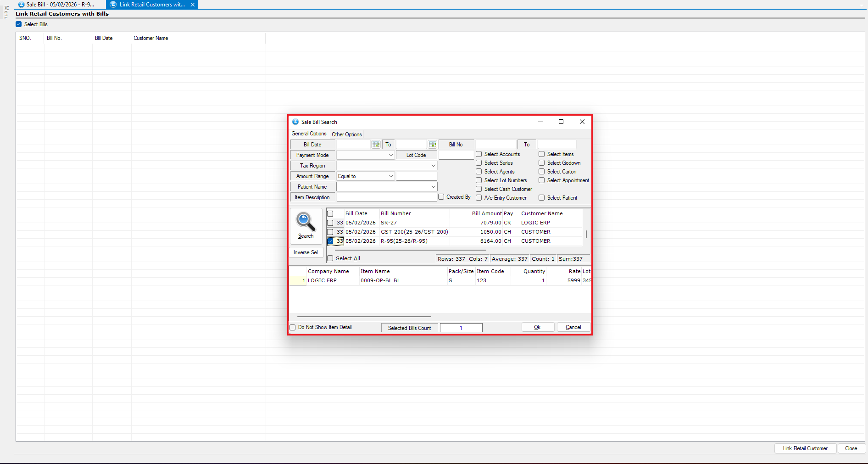Tick the Do Not Show Item Detail checkbox
Screen dimensions: 868x464
pyautogui.click(x=293, y=328)
